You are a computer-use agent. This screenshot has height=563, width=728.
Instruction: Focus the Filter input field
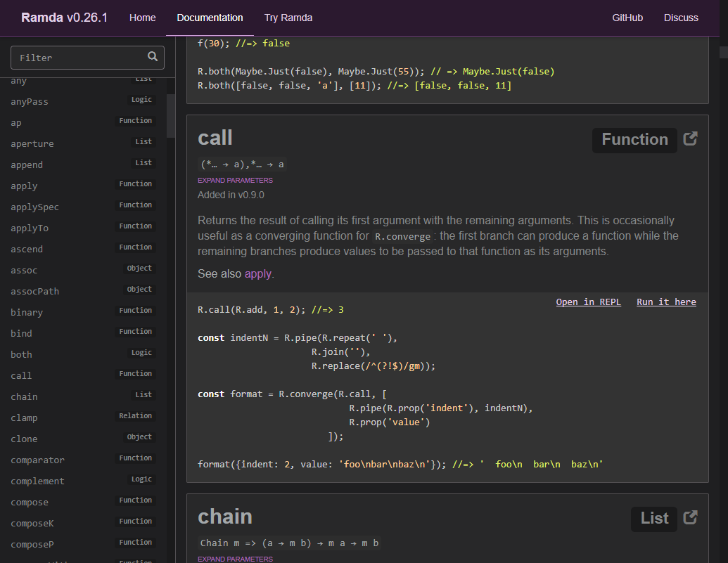coord(87,58)
